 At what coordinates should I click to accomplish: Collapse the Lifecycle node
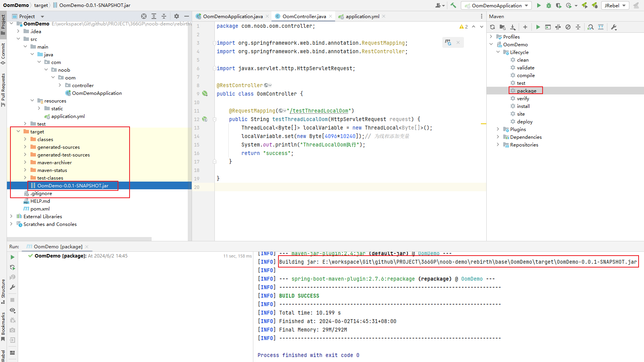(498, 52)
